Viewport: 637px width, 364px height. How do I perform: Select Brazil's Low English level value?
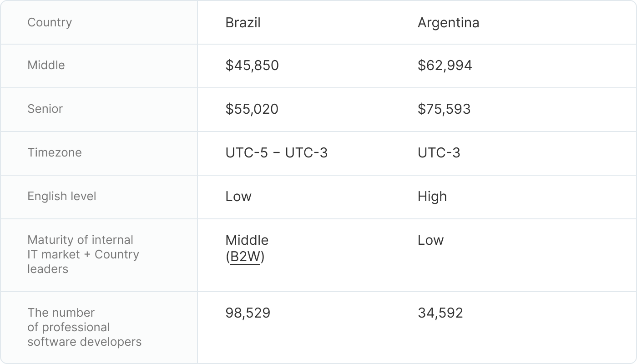click(x=238, y=197)
